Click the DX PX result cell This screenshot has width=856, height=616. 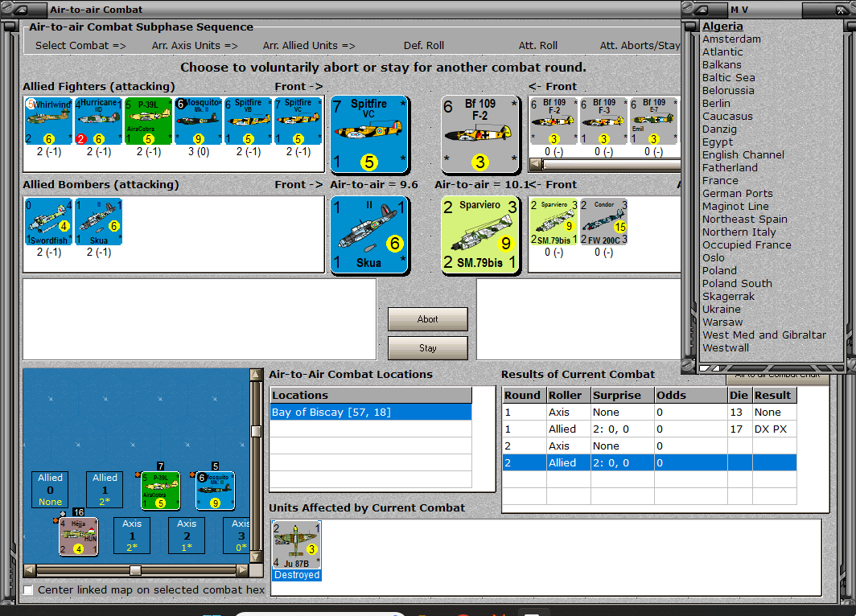pos(774,429)
